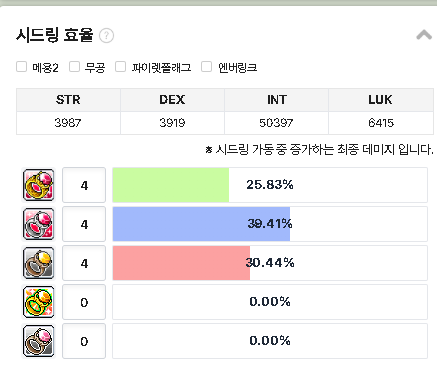Click level field of fourth ring showing 0
This screenshot has height=373, width=437.
click(84, 302)
